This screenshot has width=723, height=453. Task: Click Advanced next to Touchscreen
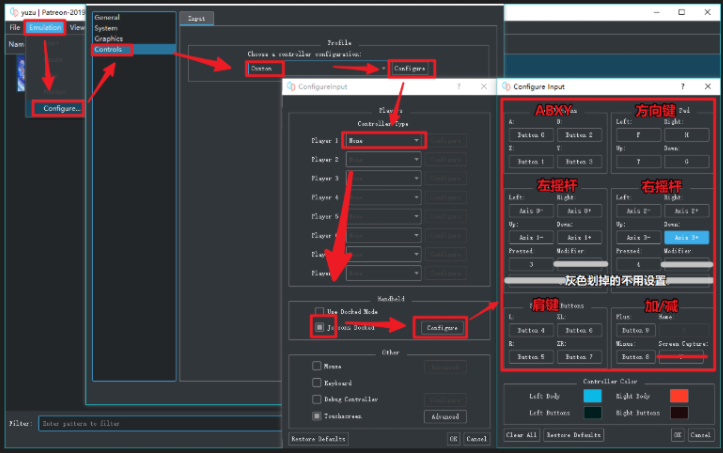[x=445, y=415]
